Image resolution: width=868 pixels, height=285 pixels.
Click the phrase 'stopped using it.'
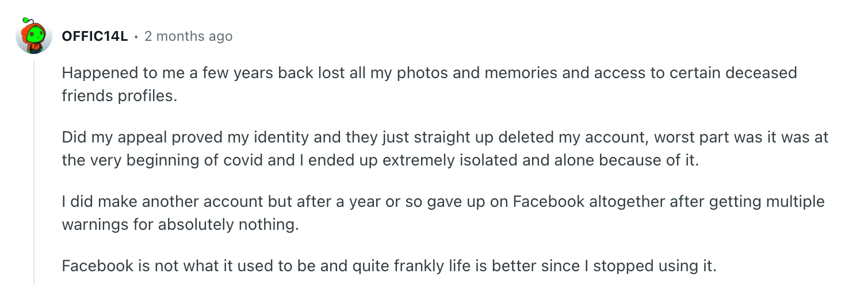[655, 267]
